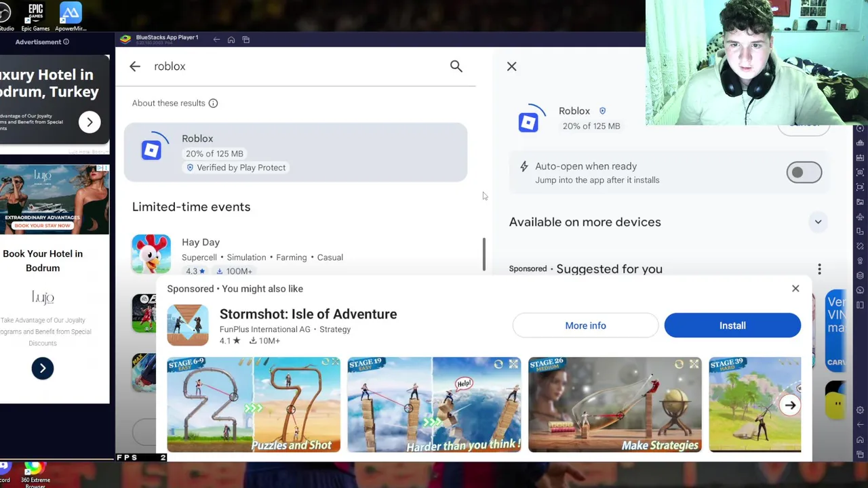
Task: Open the Harder than you think screenshot
Action: pyautogui.click(x=434, y=405)
